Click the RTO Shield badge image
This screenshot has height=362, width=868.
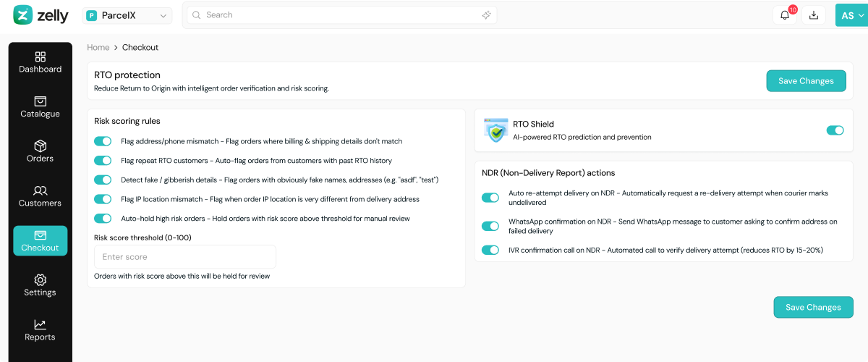coord(495,130)
